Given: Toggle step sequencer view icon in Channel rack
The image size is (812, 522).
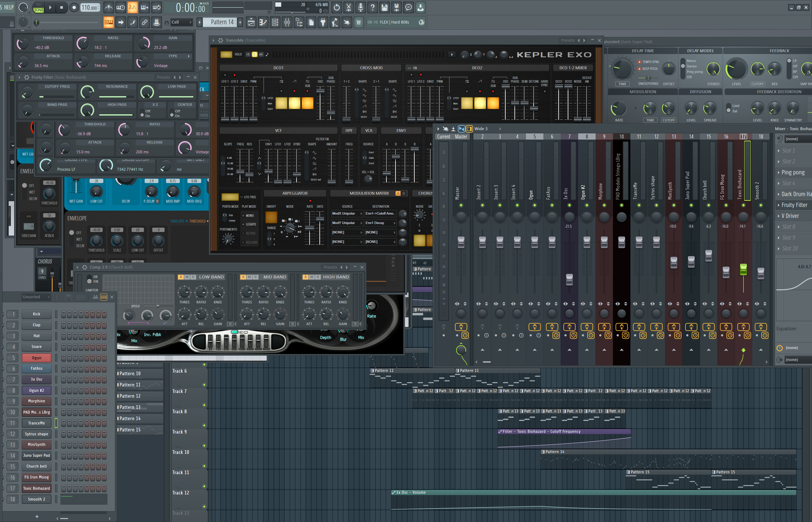Looking at the screenshot, I should coord(104,297).
